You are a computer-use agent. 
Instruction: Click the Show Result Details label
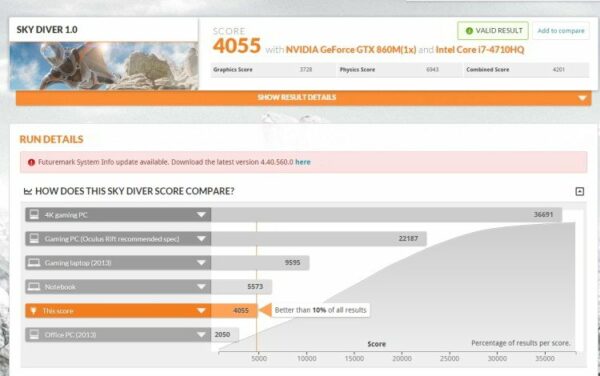click(x=297, y=98)
